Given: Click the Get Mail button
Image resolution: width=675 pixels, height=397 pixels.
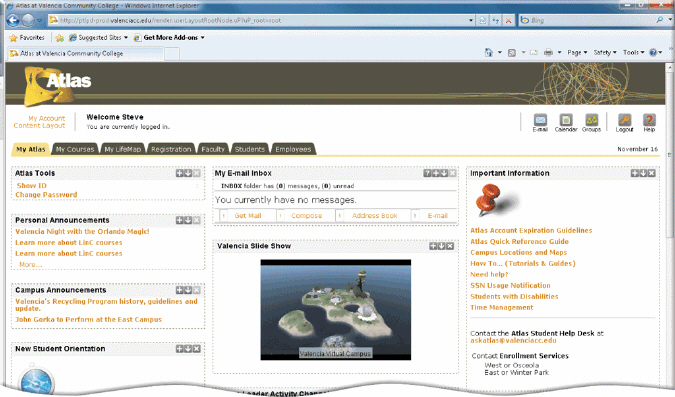Looking at the screenshot, I should click(248, 216).
